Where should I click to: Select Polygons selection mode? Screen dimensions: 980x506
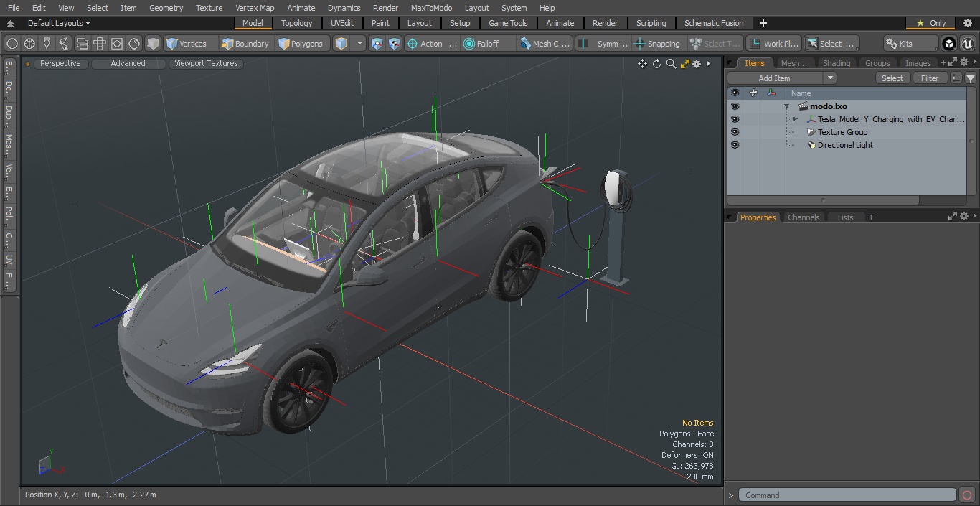click(x=301, y=44)
